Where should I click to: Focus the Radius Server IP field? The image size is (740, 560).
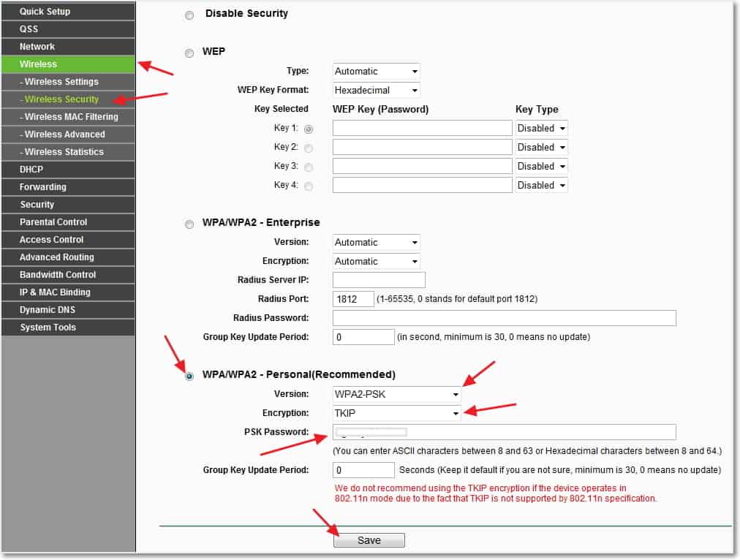[379, 280]
